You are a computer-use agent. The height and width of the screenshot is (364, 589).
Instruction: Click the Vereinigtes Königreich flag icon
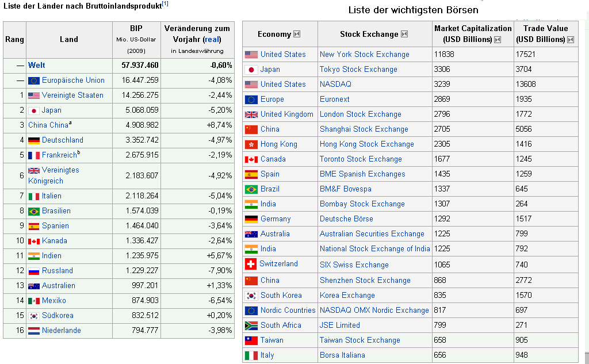pyautogui.click(x=34, y=171)
